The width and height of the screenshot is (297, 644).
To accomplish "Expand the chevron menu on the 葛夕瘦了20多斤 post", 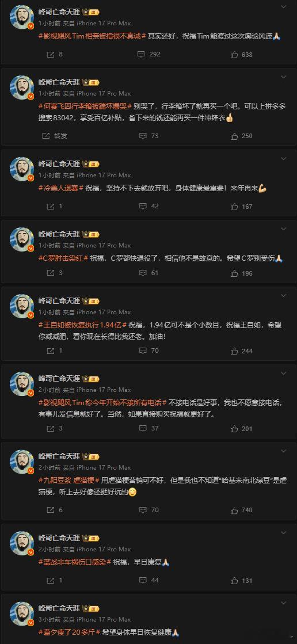I will [x=283, y=603].
